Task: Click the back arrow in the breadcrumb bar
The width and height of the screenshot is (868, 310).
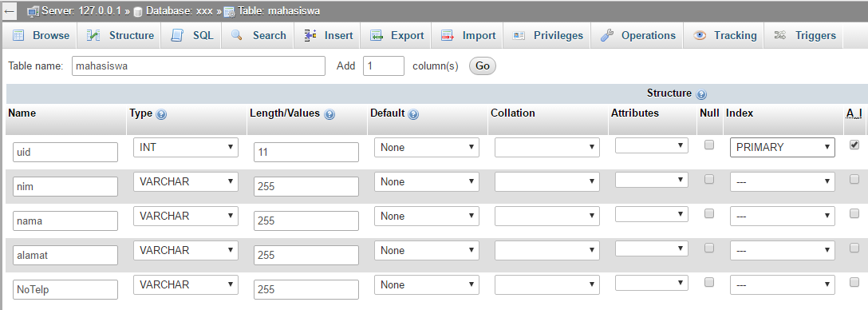Action: pyautogui.click(x=10, y=11)
